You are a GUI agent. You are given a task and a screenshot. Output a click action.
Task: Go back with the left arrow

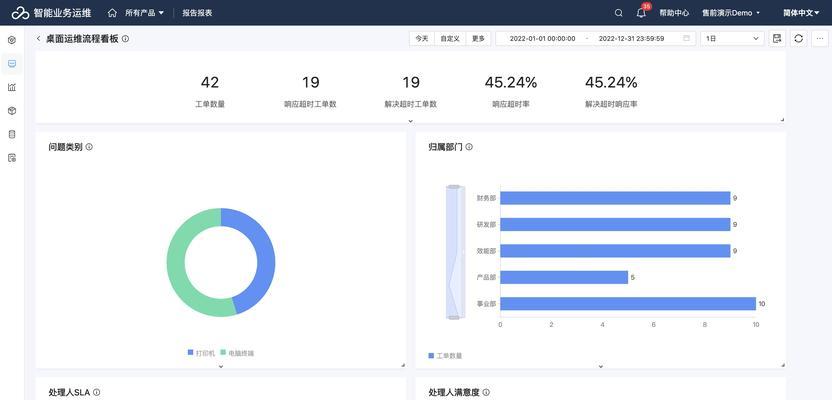(38, 39)
